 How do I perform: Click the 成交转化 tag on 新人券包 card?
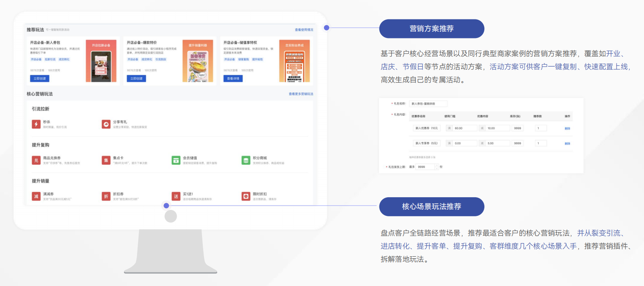pyautogui.click(x=64, y=59)
